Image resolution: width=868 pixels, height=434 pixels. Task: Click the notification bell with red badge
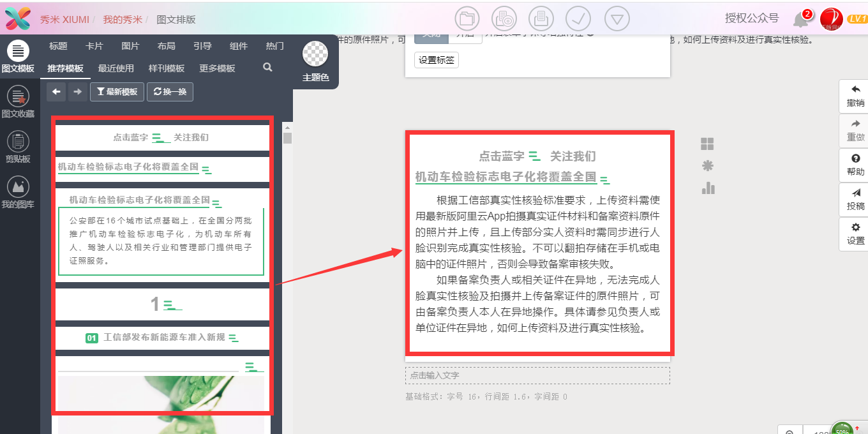[x=800, y=19]
